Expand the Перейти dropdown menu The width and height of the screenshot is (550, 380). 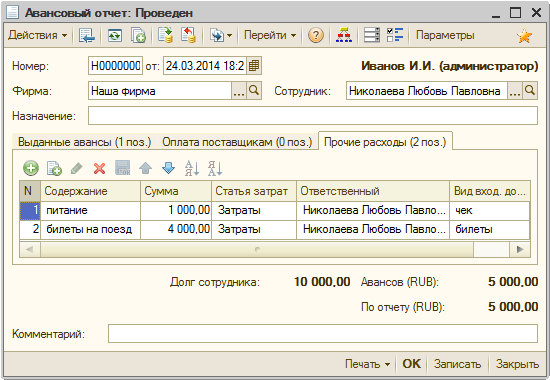tap(270, 35)
